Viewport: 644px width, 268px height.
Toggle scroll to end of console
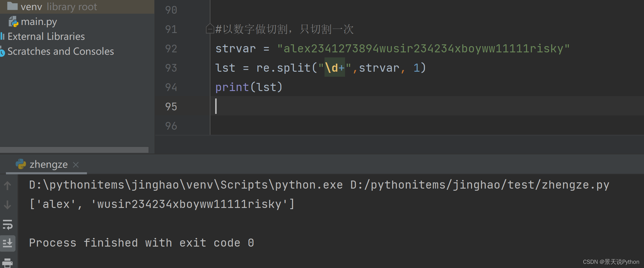click(x=7, y=243)
